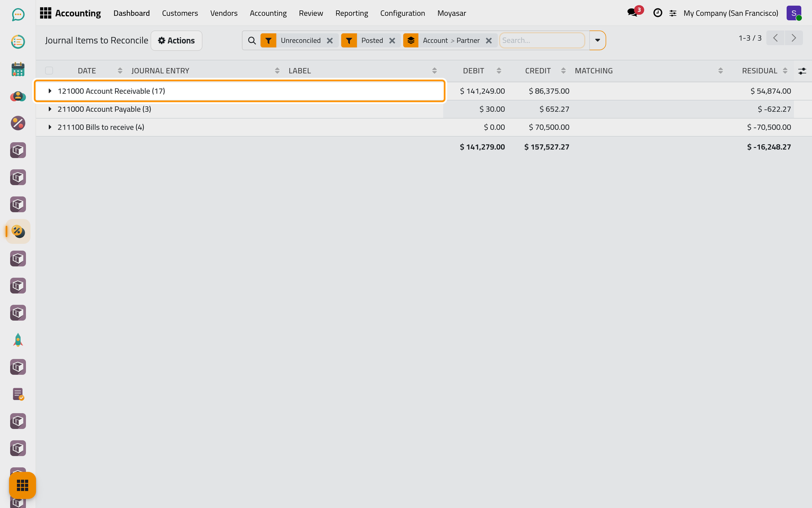Open the Moyasar menu

click(x=451, y=13)
